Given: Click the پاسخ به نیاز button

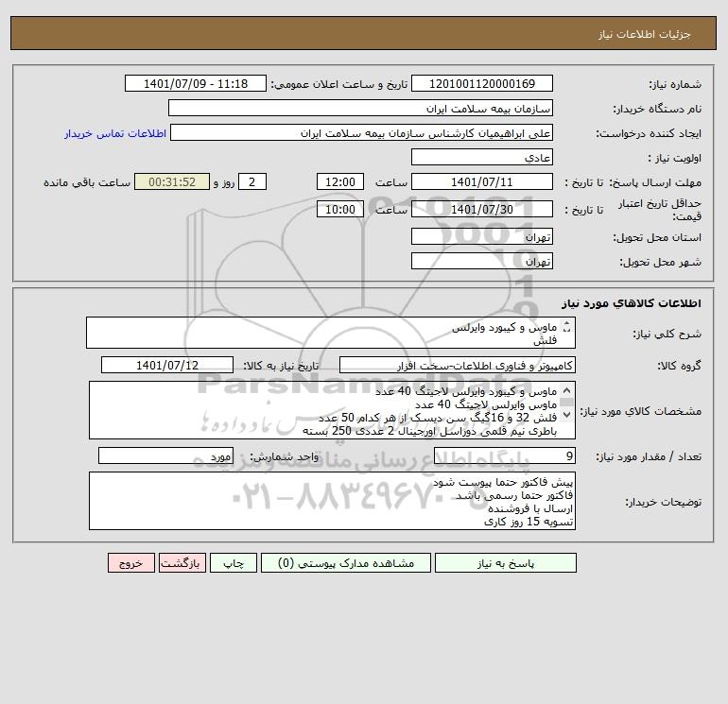Looking at the screenshot, I should [x=505, y=563].
